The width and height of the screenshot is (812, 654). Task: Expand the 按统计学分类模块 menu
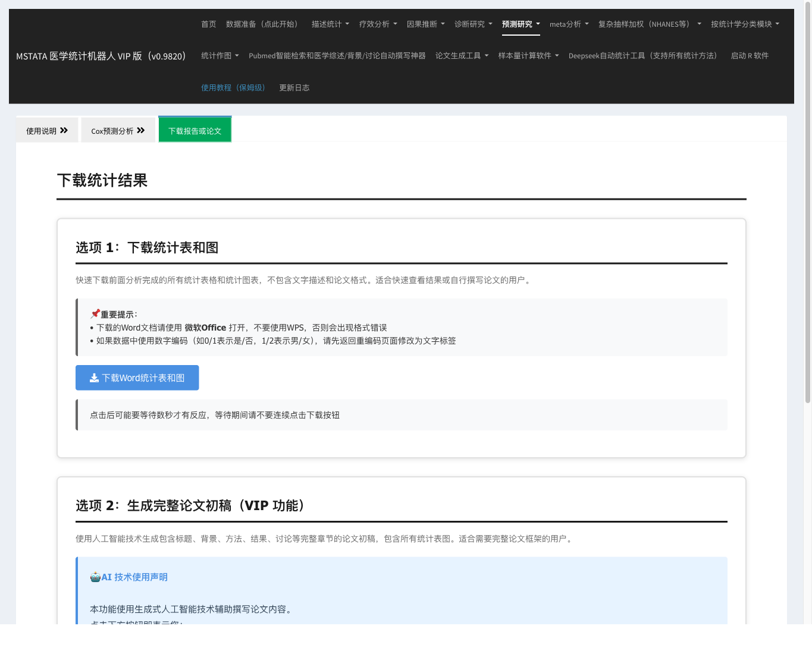tap(745, 24)
